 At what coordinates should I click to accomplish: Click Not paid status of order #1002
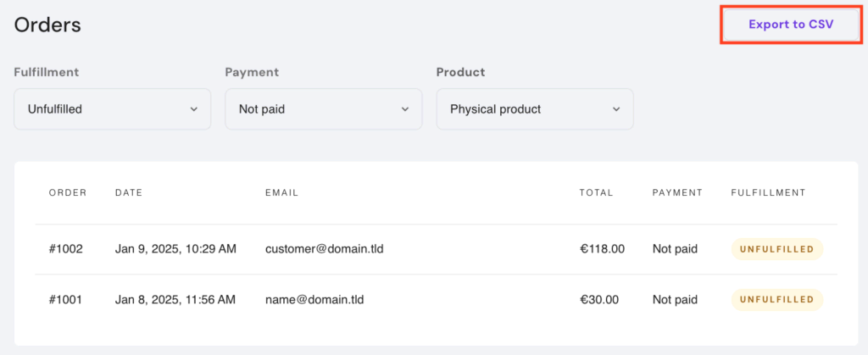pos(675,249)
